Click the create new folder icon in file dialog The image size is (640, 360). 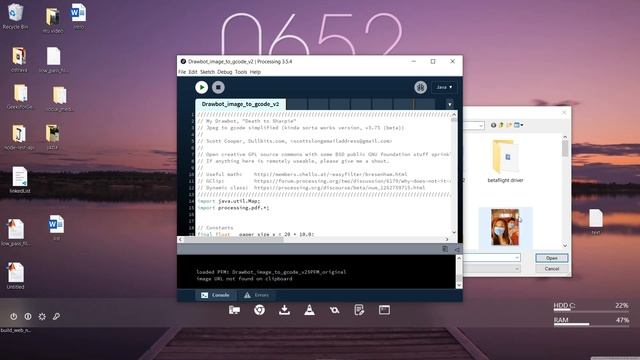[x=509, y=125]
